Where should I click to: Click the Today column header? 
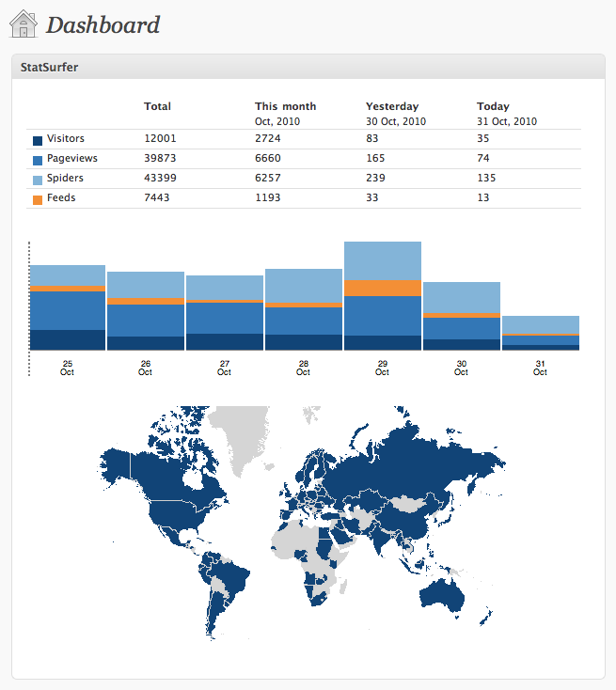(493, 106)
